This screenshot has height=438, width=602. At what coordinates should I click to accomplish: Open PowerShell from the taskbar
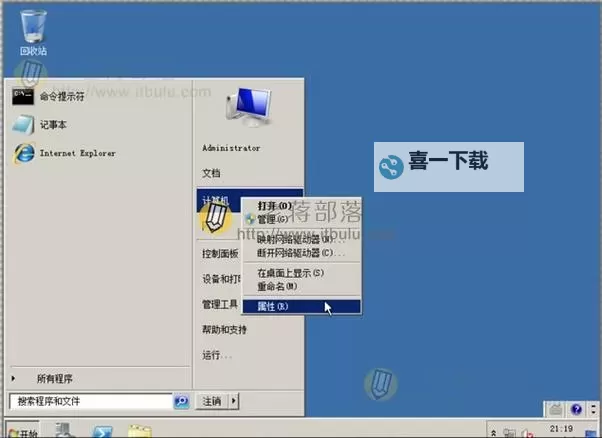102,431
